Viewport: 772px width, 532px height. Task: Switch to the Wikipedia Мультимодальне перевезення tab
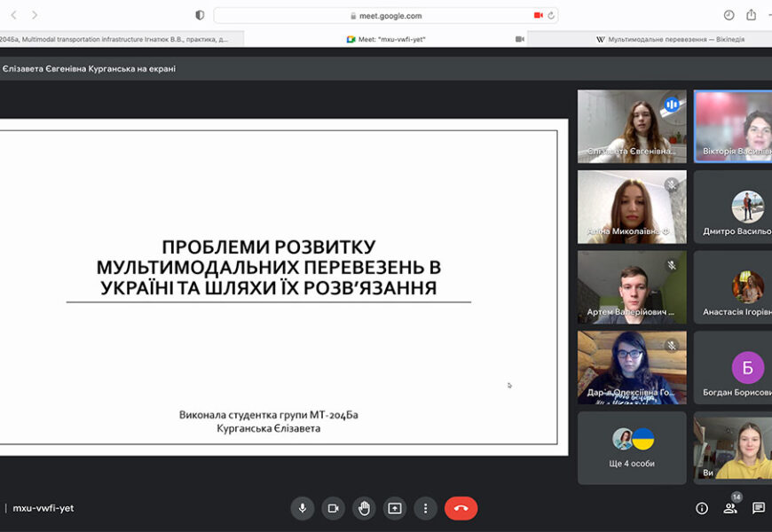[x=670, y=39]
